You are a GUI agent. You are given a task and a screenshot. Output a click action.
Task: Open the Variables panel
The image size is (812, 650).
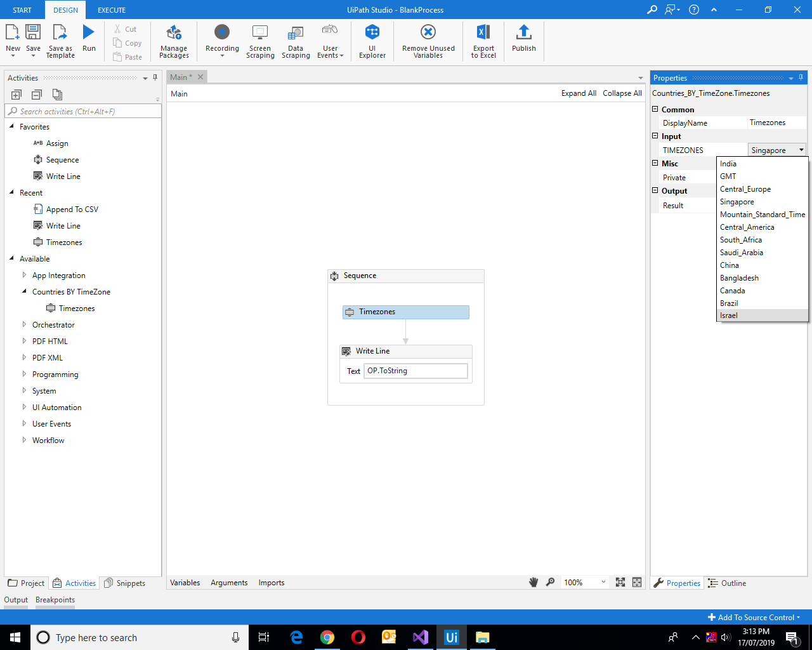click(x=185, y=583)
